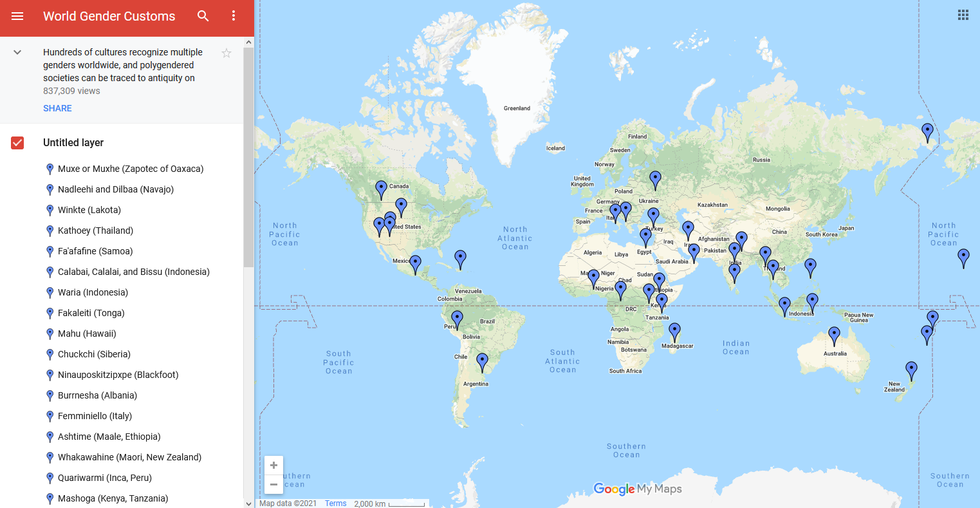Click the map pin near the Philippines
Image resolution: width=980 pixels, height=508 pixels.
tap(810, 267)
